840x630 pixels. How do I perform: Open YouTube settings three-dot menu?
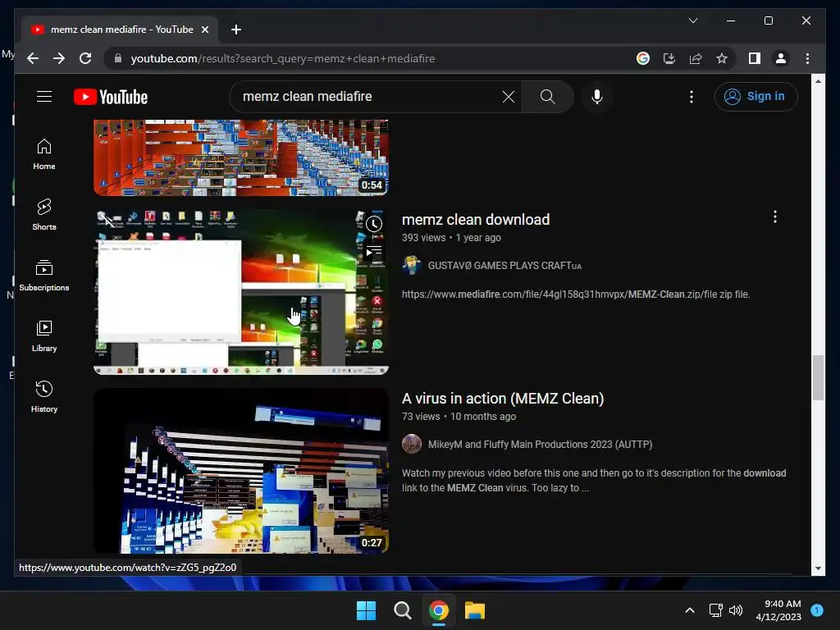pos(691,97)
